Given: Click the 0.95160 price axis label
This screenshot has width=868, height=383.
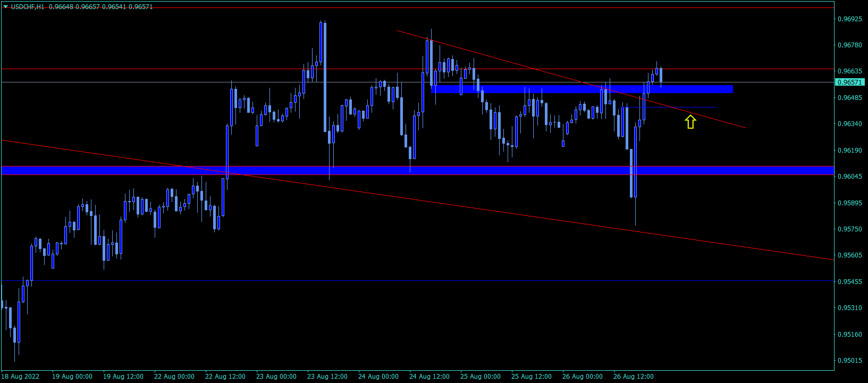Looking at the screenshot, I should click(x=849, y=335).
